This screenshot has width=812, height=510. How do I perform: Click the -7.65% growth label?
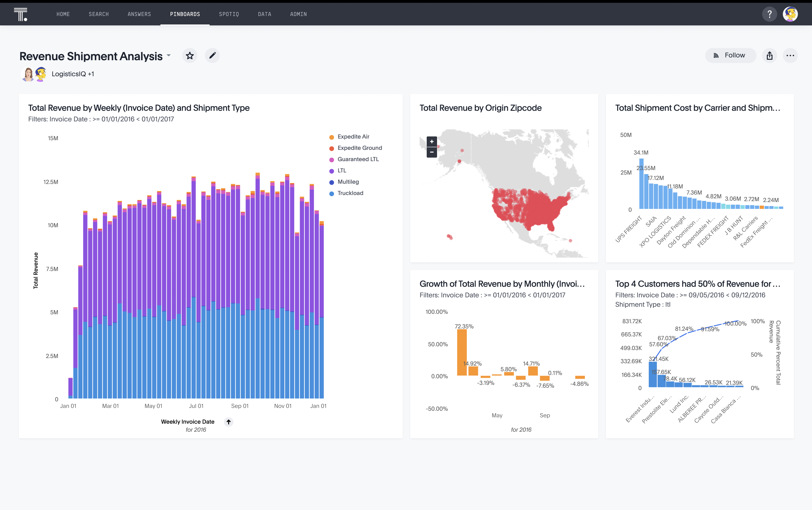point(545,386)
